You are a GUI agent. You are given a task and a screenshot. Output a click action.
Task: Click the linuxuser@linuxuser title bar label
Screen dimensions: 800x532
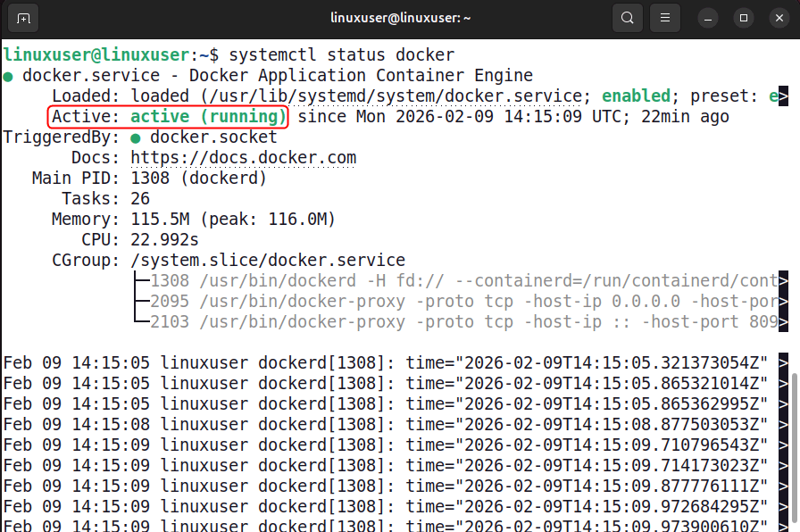[400, 17]
